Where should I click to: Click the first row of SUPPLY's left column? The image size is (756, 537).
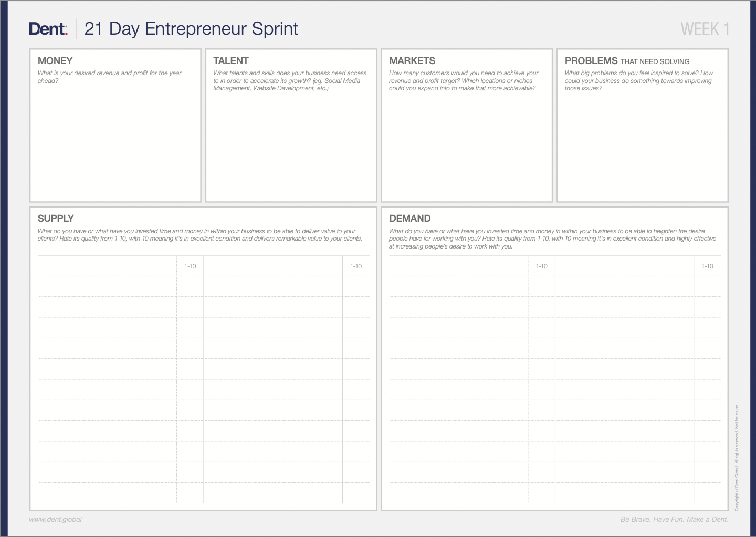[x=107, y=287]
